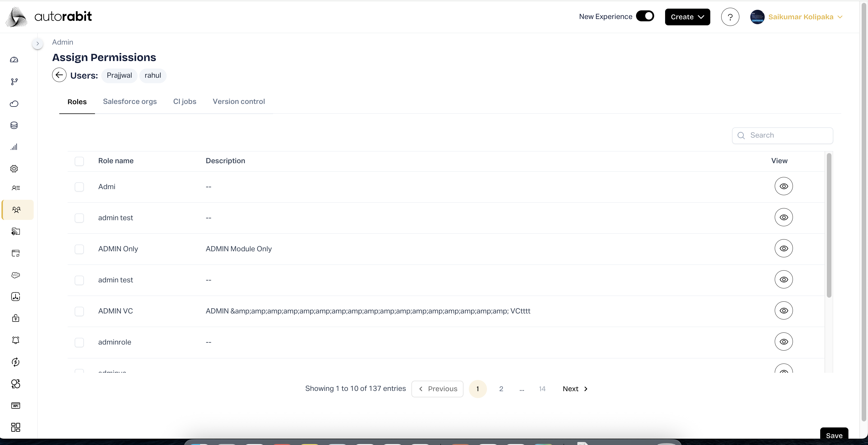Tick the select-all roles header checkbox
The width and height of the screenshot is (868, 445).
click(x=79, y=161)
